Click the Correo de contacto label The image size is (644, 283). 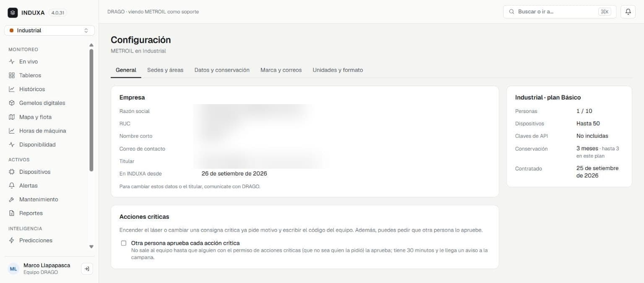[x=142, y=149]
